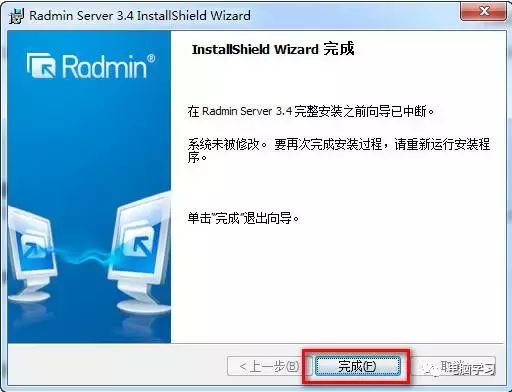Click the heading 'InstallShield Wizard 完成'
Image resolution: width=512 pixels, height=392 pixels.
273,49
